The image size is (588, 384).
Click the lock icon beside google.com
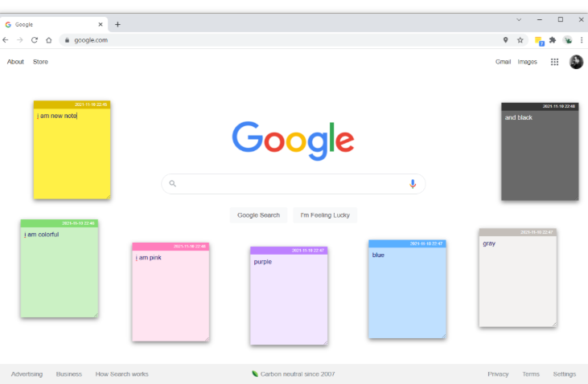click(x=67, y=40)
